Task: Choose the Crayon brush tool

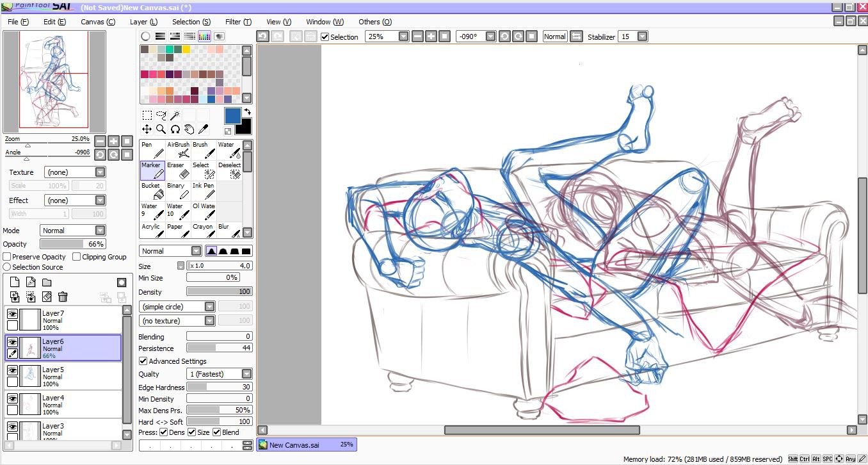Action: pos(204,230)
